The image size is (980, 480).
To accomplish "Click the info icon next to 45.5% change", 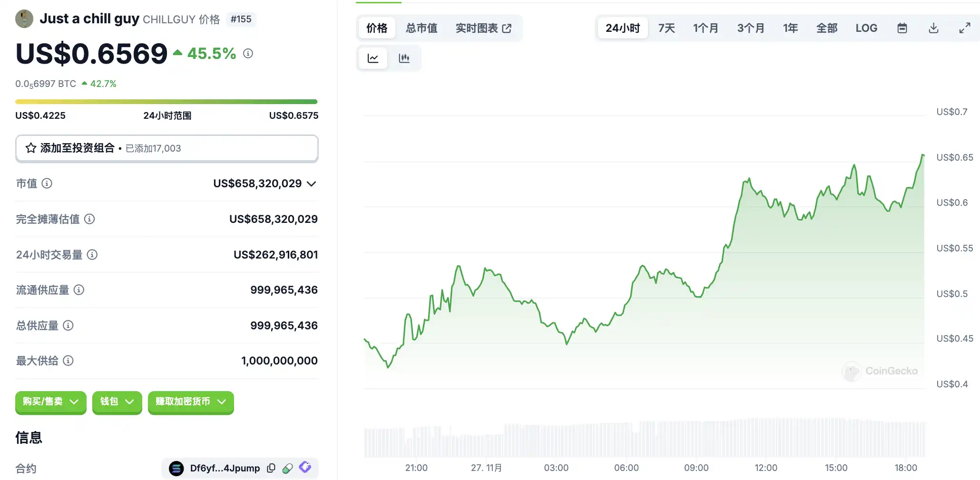I will point(248,53).
